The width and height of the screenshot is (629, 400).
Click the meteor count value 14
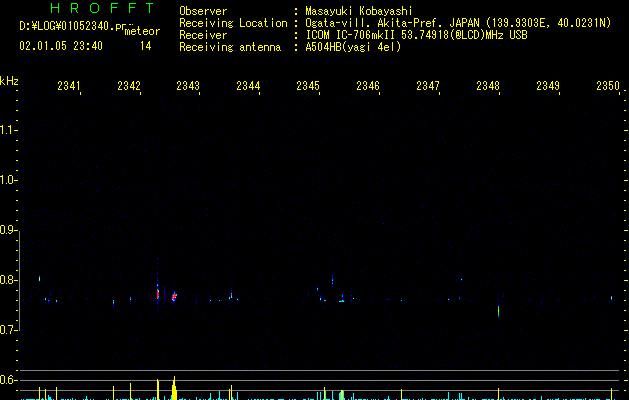click(x=146, y=46)
